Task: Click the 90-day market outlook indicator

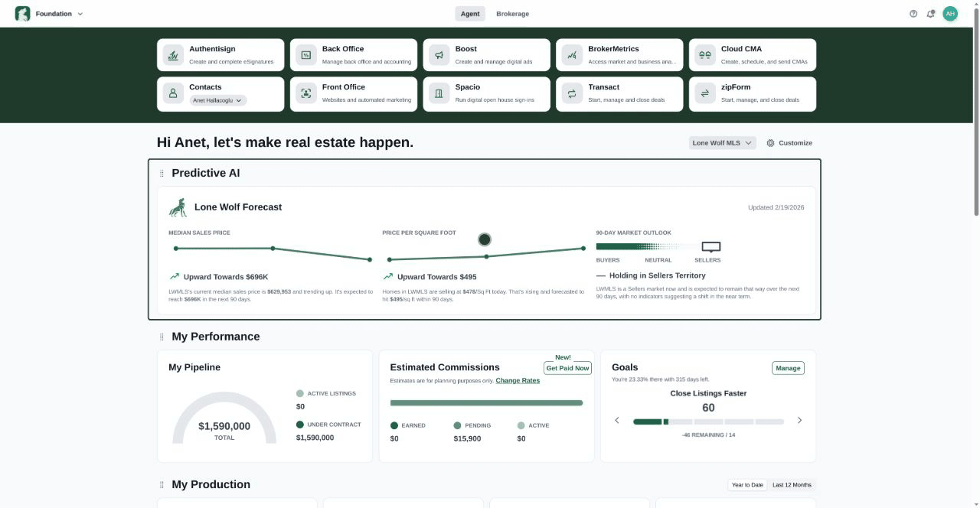Action: (x=711, y=247)
